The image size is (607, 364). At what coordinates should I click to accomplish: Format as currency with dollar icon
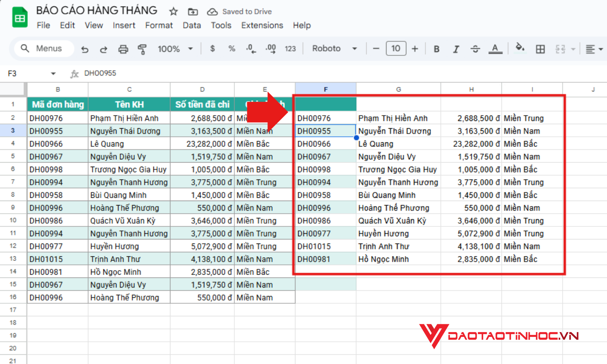(x=212, y=49)
